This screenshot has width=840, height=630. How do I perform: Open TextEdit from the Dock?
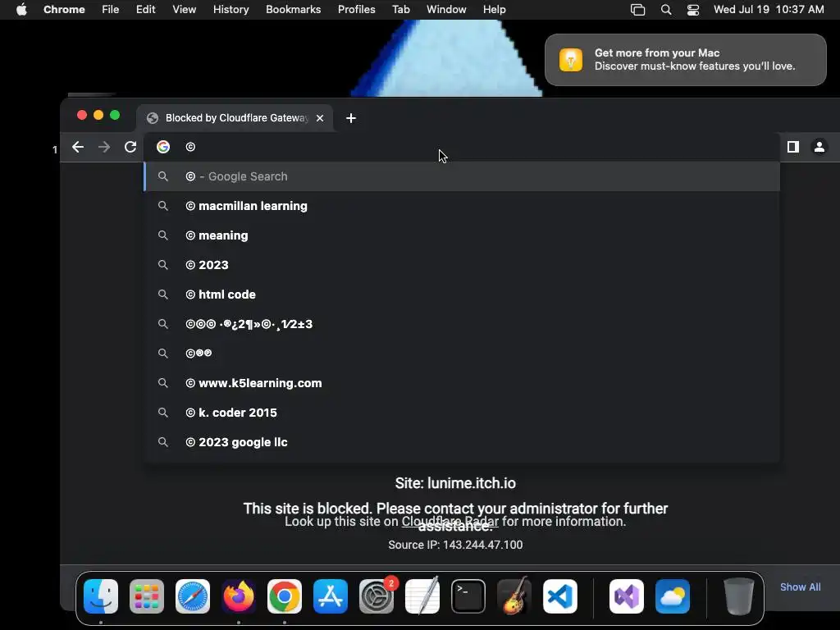coord(422,596)
